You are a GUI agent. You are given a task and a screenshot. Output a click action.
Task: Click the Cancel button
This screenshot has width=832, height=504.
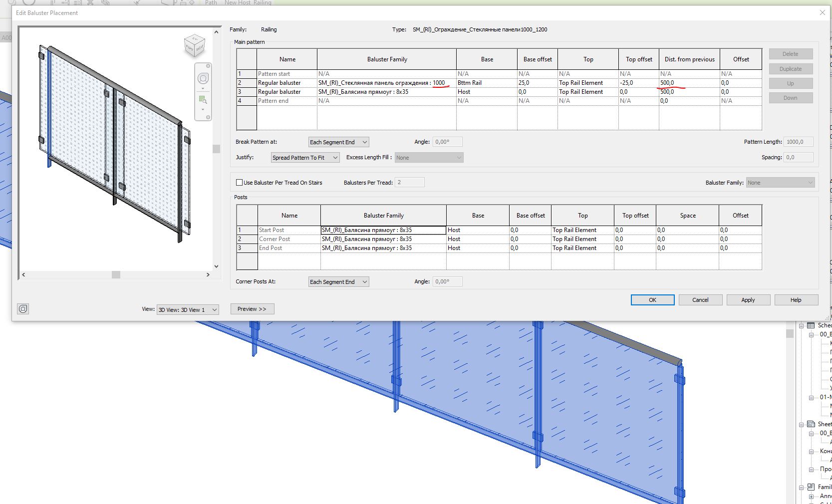coord(700,300)
